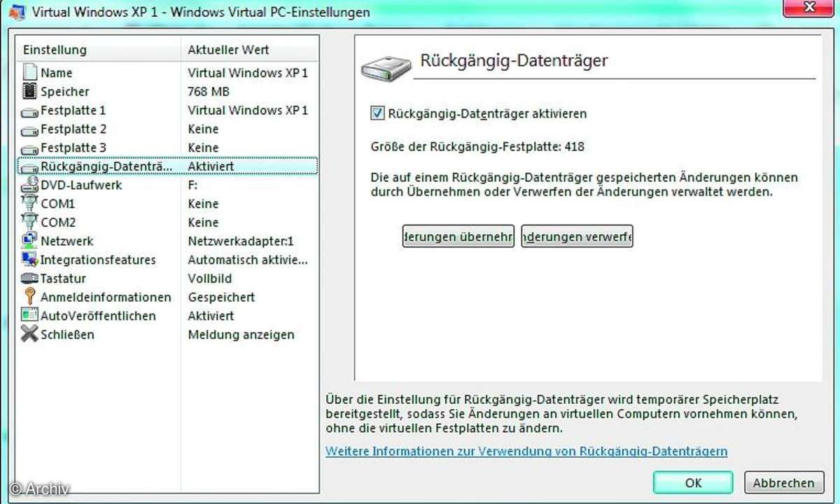
Task: Click the Festplatte 3 drive icon
Action: [x=29, y=149]
